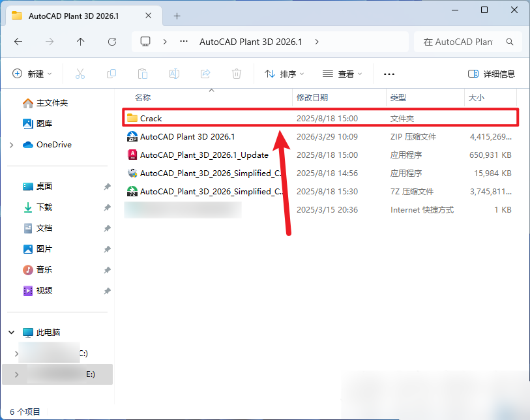530x420 pixels.
Task: Open 文档 (Documents) quick access folder
Action: 37,228
